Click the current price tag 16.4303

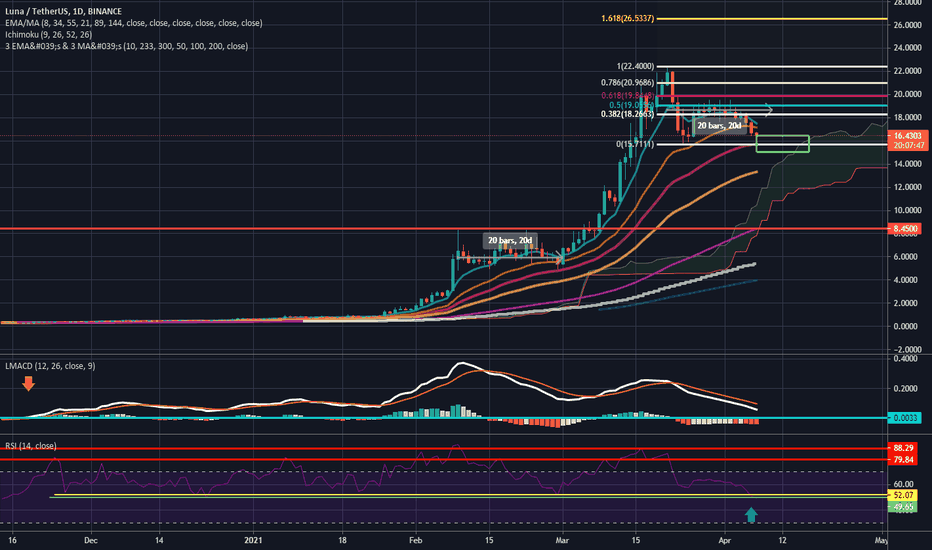coord(908,136)
